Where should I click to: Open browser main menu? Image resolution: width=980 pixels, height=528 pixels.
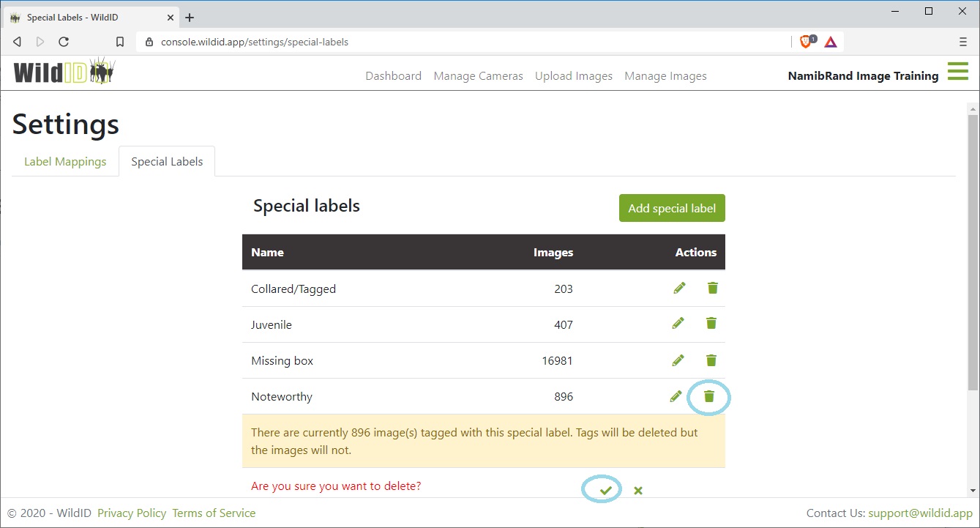pos(962,42)
